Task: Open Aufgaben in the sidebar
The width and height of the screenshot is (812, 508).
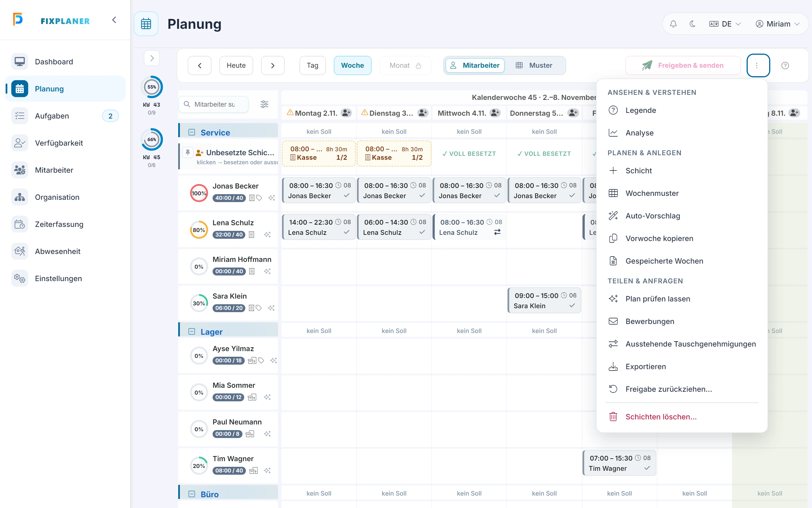Action: 65,116
